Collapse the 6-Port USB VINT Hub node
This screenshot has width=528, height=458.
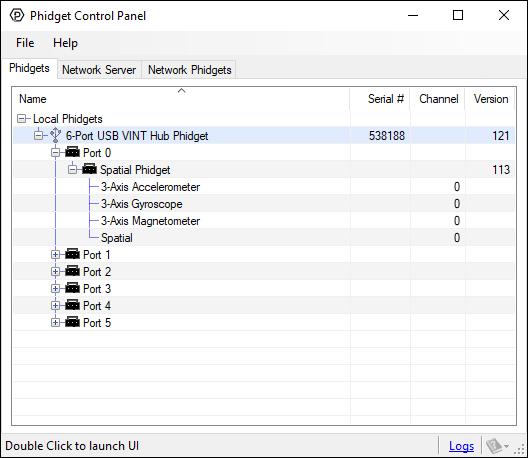pyautogui.click(x=38, y=135)
